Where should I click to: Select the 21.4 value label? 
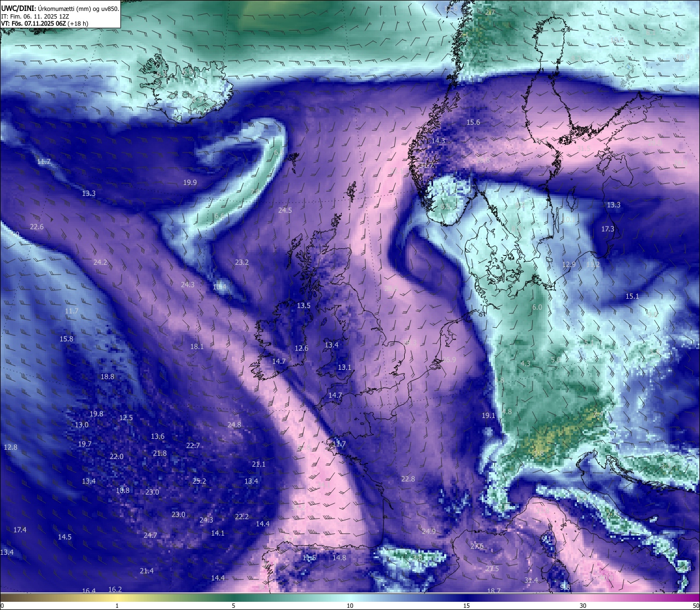click(x=147, y=571)
